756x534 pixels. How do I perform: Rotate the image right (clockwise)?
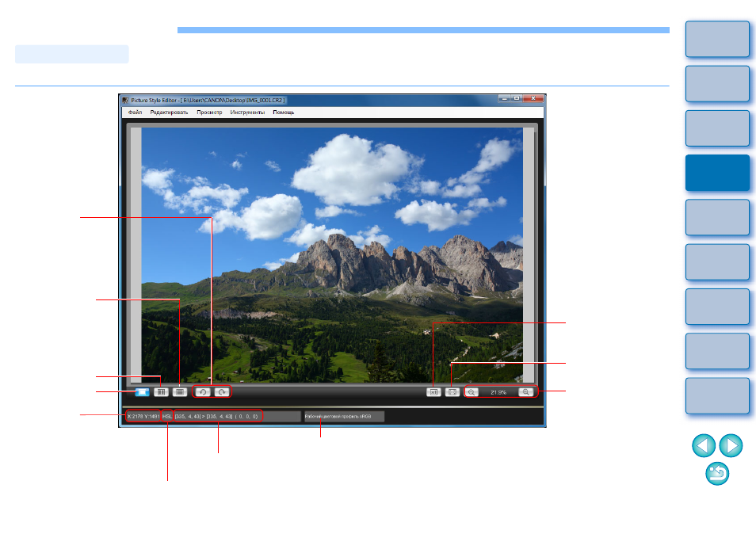222,392
